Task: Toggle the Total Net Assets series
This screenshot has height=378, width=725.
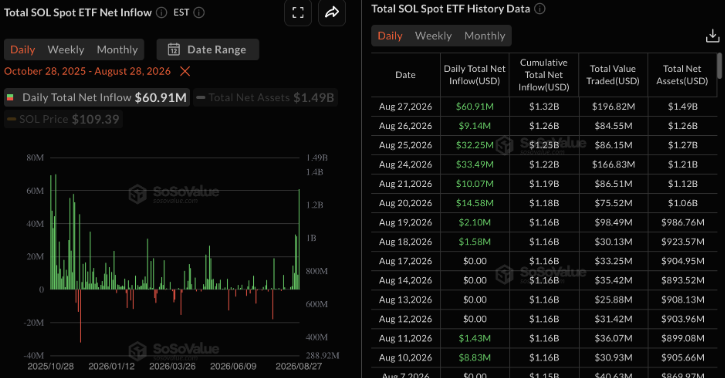Action: click(x=265, y=98)
